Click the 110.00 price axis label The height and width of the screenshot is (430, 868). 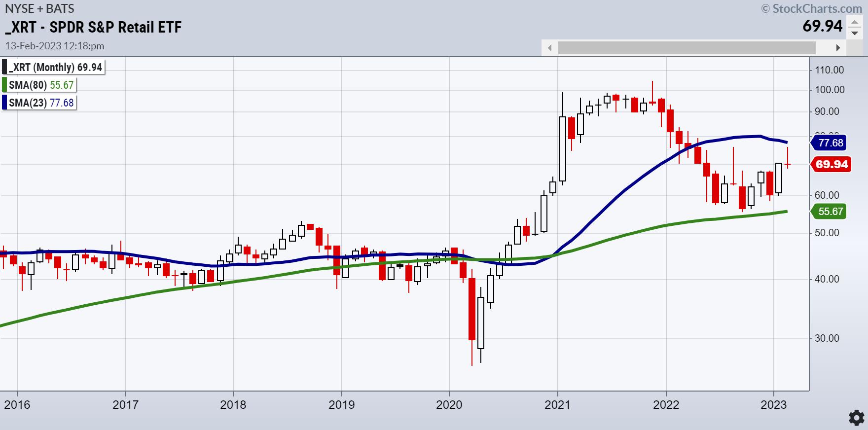click(x=831, y=70)
